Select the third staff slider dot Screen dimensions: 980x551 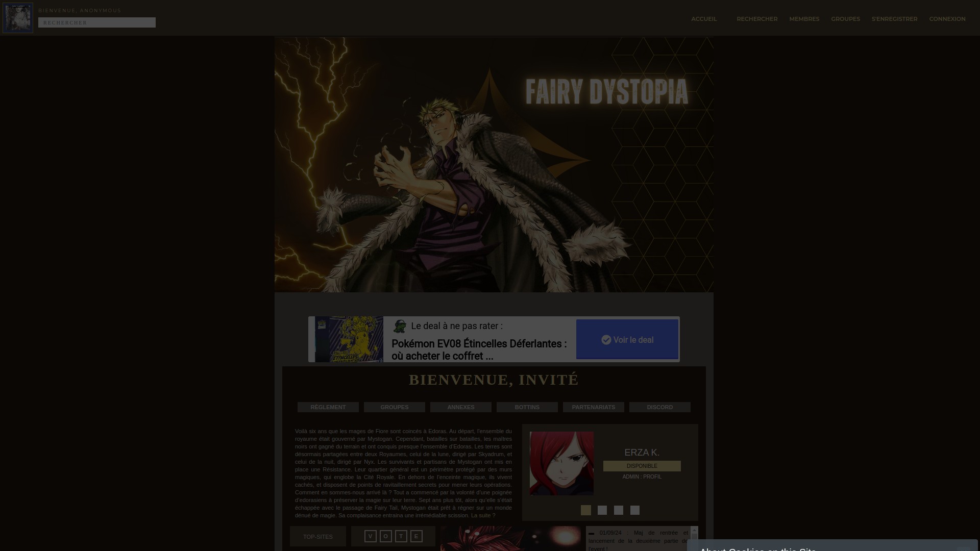(619, 510)
